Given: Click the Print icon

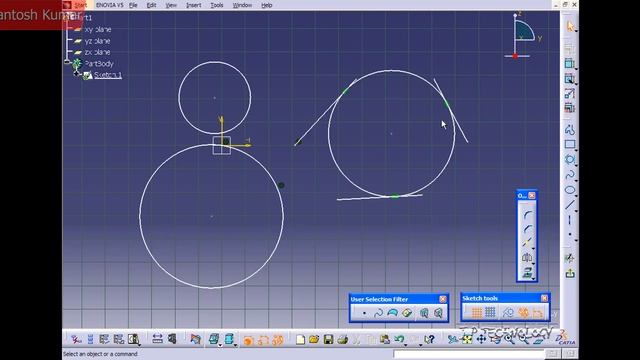Looking at the screenshot, I should pos(342,339).
